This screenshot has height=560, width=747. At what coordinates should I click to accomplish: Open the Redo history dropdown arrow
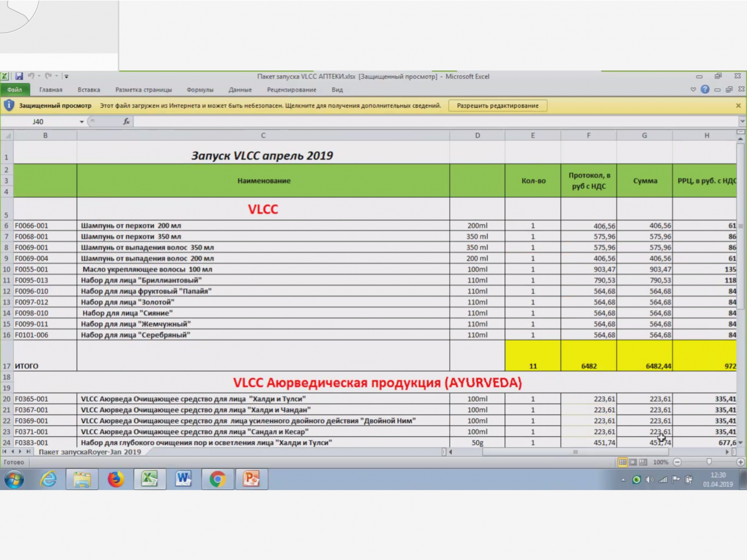coord(56,76)
